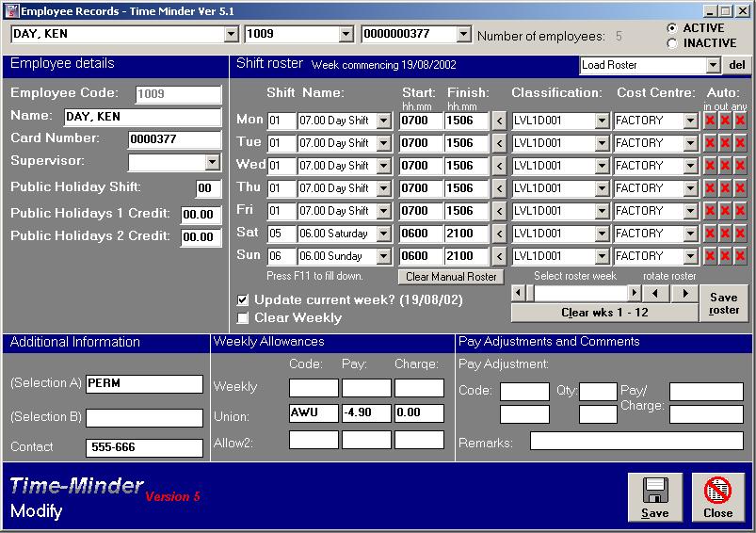Click the Save roster button

click(724, 303)
